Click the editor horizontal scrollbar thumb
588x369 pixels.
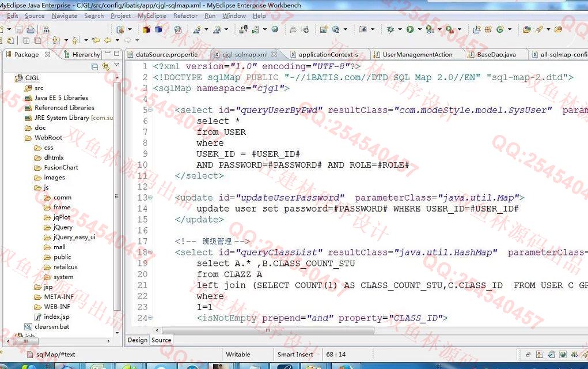point(268,330)
